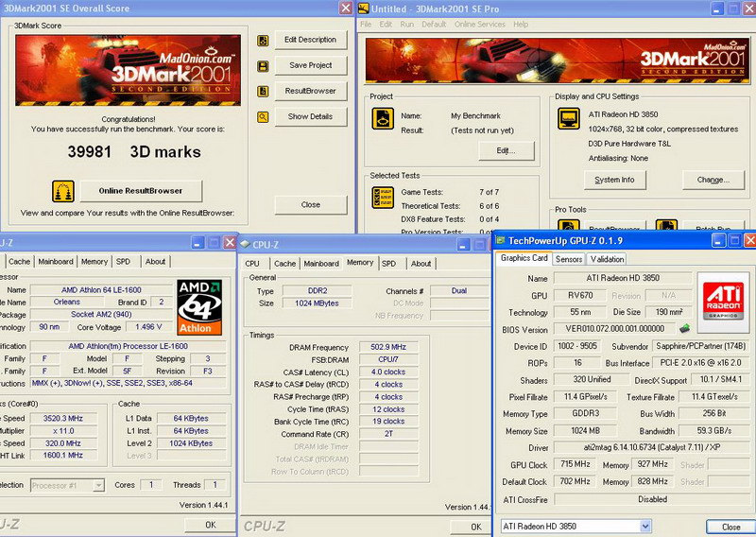Click the Display and CPU Settings monitor icon
The image size is (756, 537).
(569, 119)
